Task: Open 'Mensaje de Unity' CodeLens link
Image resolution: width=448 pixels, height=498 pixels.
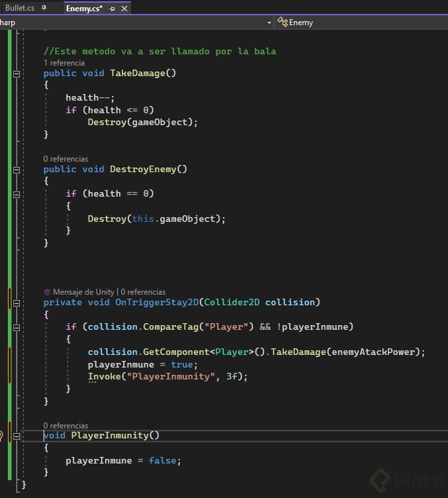Action: coord(83,292)
